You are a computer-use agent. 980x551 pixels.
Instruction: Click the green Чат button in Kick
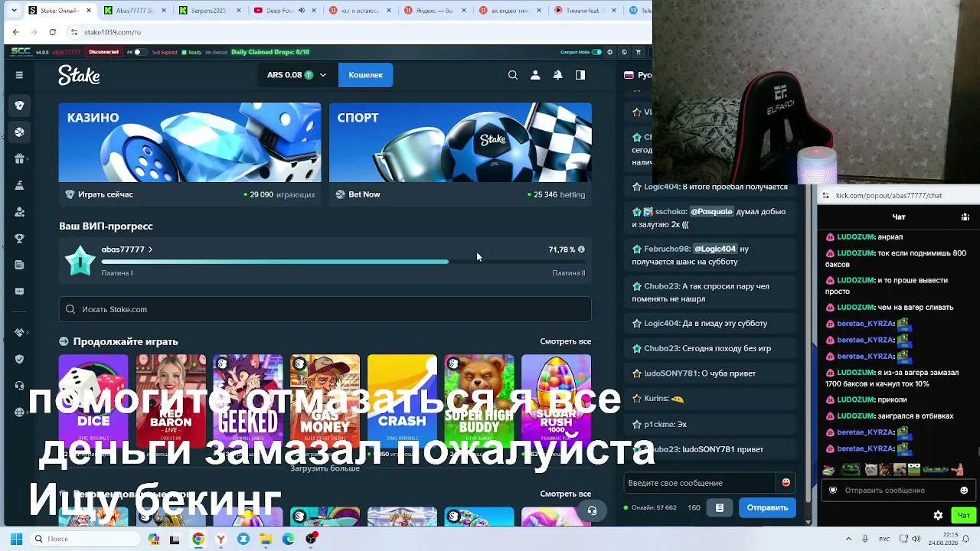[964, 515]
